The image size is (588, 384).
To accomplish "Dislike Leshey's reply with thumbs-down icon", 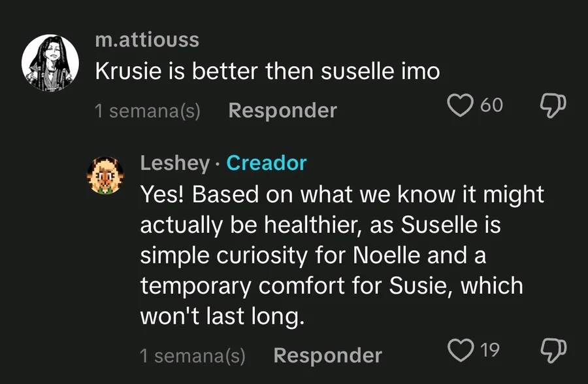I will tap(553, 350).
